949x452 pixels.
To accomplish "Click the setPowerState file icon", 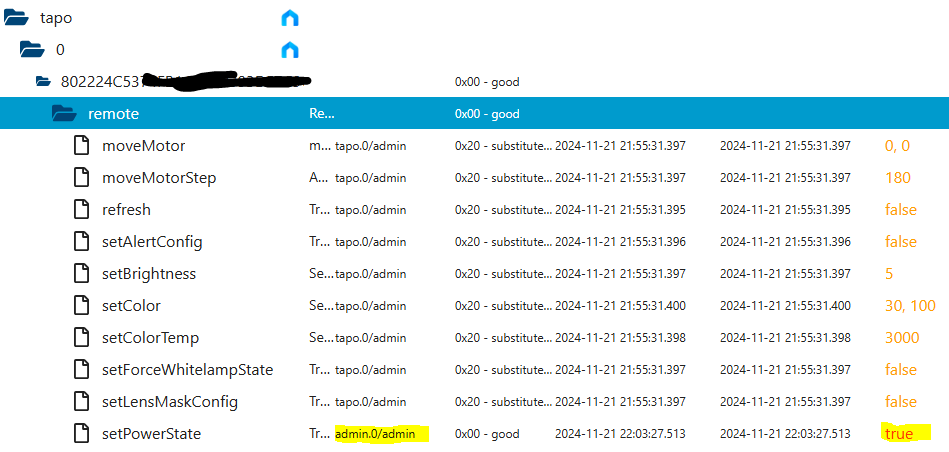I will (x=82, y=434).
